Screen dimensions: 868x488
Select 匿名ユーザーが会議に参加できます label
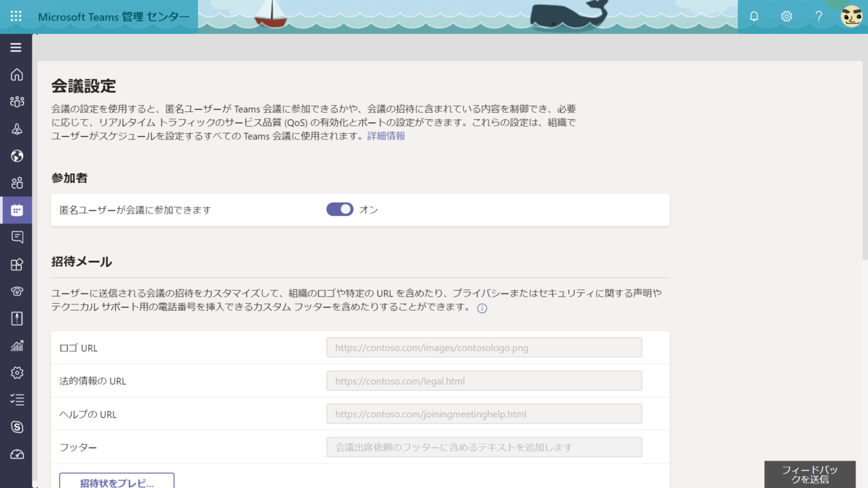click(135, 210)
